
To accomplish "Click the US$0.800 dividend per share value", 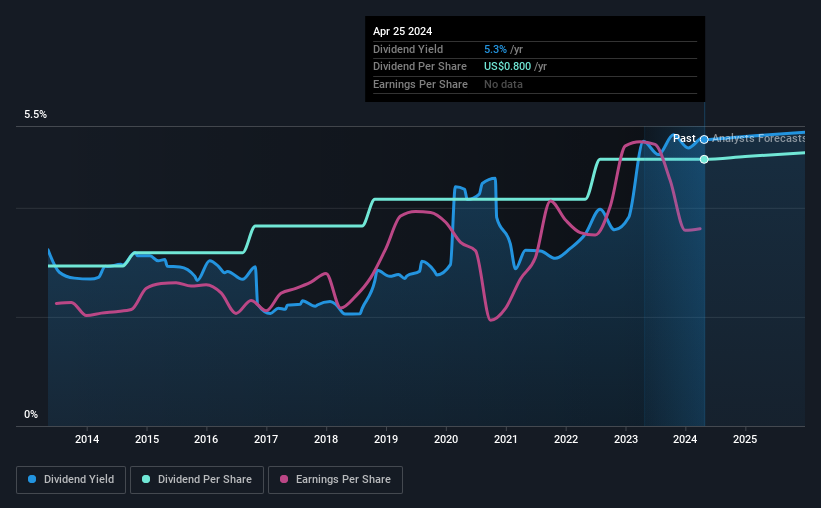I will (x=507, y=67).
